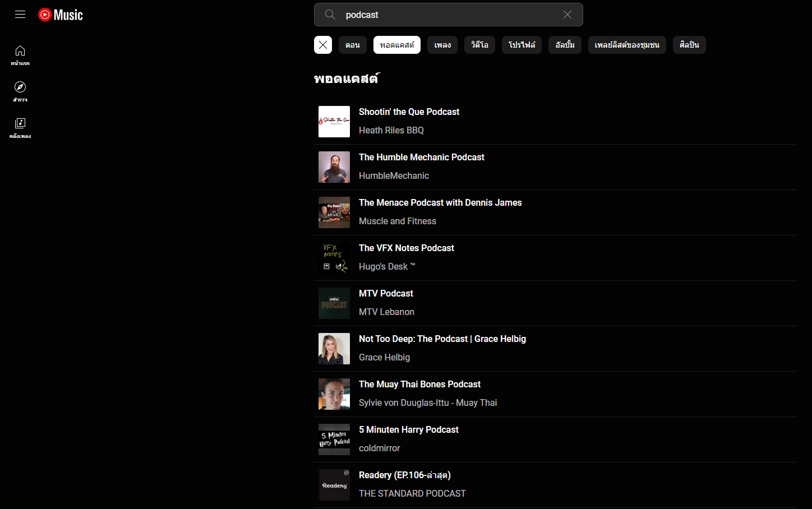812x509 pixels.
Task: Open Readery podcast thumbnail
Action: click(334, 485)
